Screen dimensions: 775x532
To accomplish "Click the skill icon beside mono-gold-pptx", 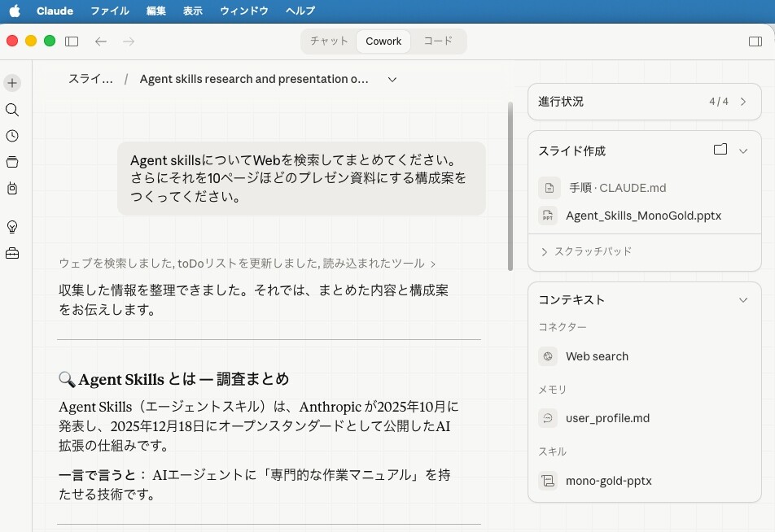I will coord(548,481).
